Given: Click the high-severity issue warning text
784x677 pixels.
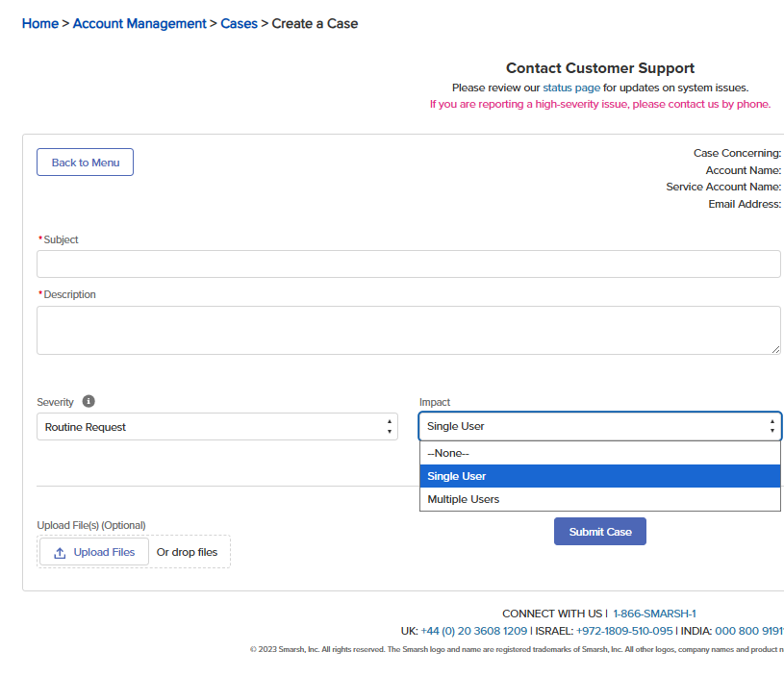Looking at the screenshot, I should pyautogui.click(x=600, y=104).
